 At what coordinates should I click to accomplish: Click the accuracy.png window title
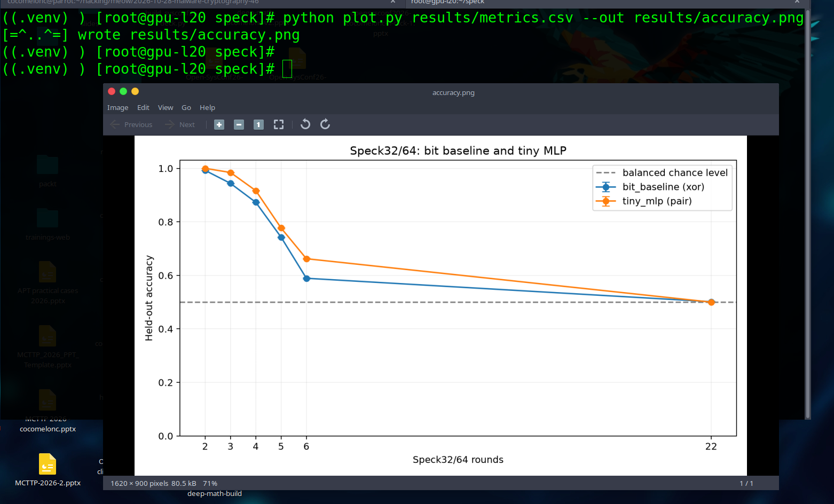point(453,92)
